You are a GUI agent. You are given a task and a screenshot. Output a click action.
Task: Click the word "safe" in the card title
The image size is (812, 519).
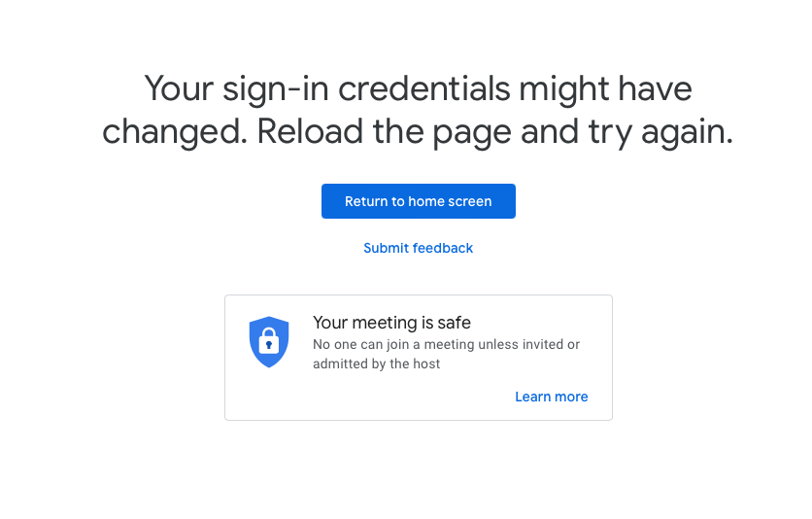452,323
